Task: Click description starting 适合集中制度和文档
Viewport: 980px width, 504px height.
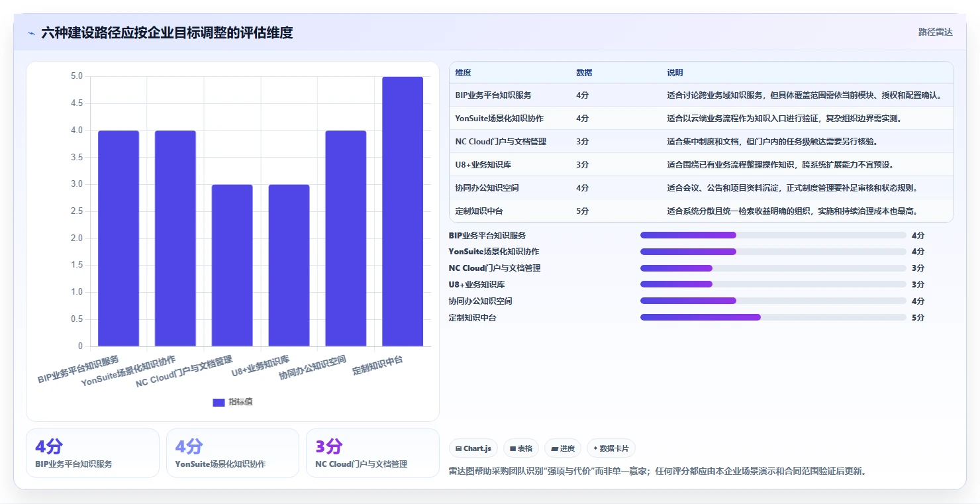Action: tap(772, 142)
